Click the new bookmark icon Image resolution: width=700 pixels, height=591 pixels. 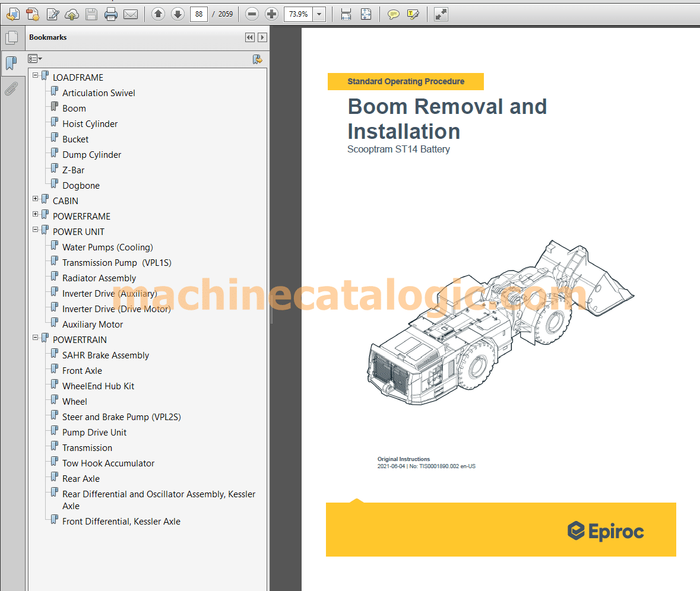pyautogui.click(x=258, y=59)
